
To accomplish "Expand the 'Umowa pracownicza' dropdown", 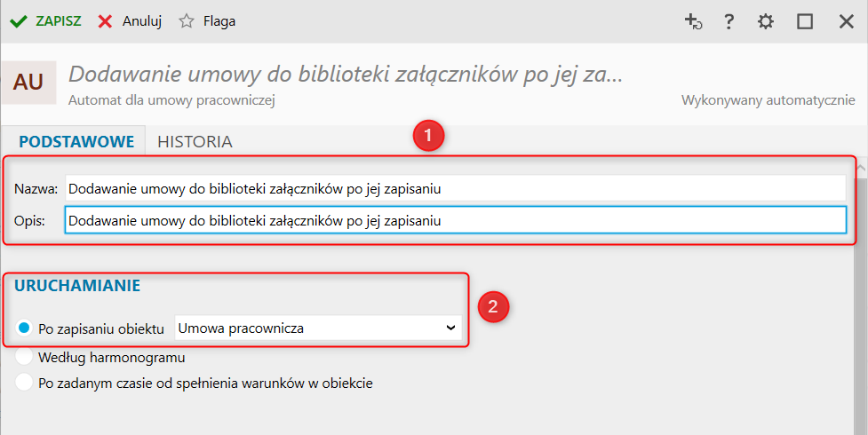I will pos(319,328).
